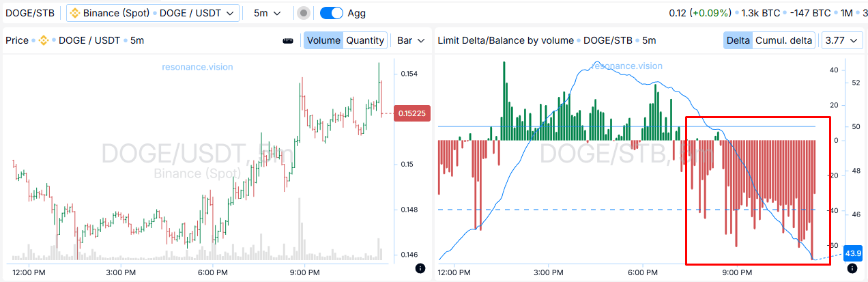Click the DOGE/STB symbol label
This screenshot has width=868, height=282.
29,13
